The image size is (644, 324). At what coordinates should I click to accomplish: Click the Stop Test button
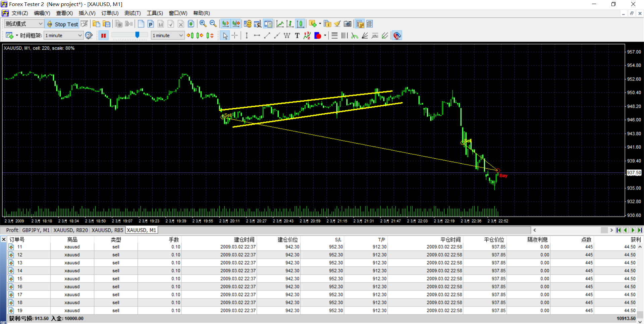(62, 24)
